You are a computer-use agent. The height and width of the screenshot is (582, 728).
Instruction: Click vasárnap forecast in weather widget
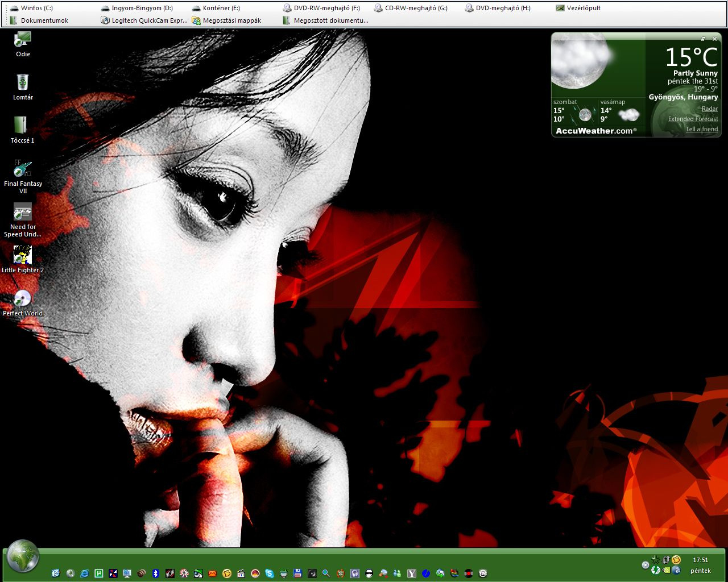click(621, 111)
